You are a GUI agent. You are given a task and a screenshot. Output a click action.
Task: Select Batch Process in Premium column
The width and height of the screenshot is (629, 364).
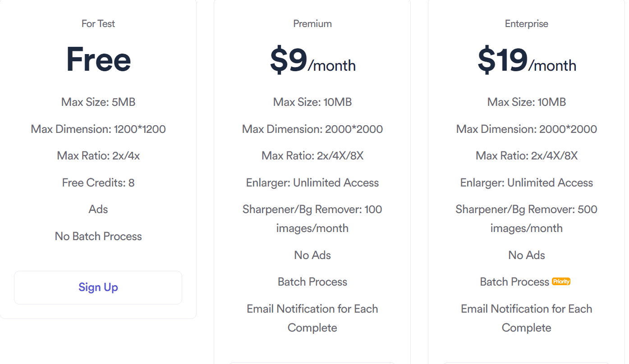click(x=312, y=282)
